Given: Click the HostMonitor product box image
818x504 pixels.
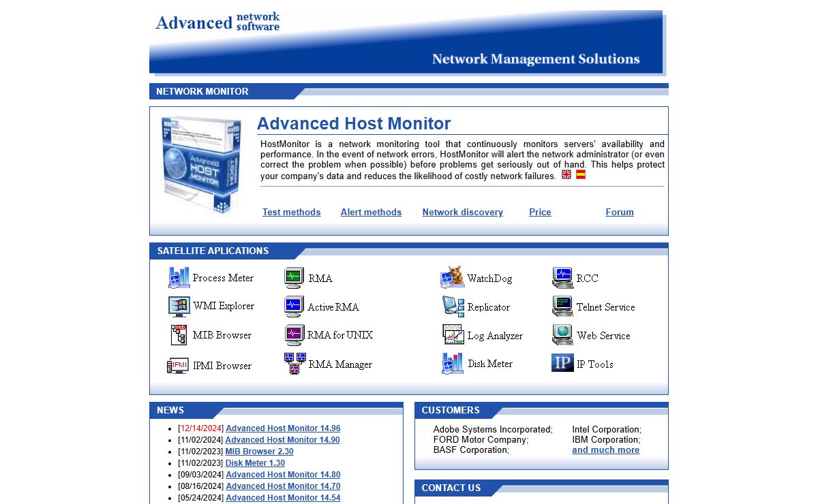Looking at the screenshot, I should coord(202,166).
